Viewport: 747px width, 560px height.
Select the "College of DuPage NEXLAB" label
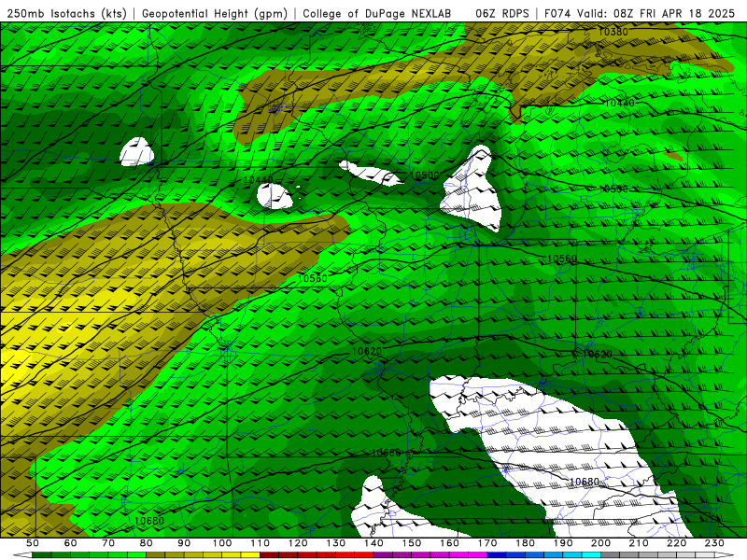point(377,13)
